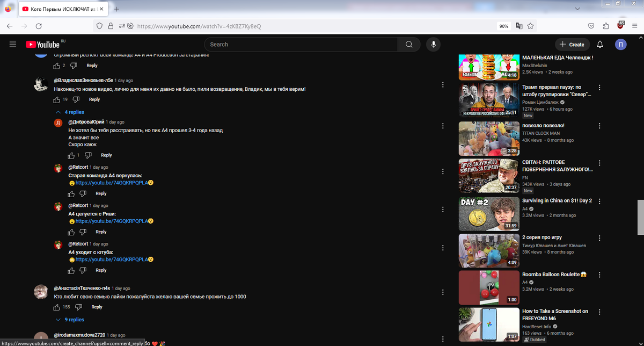Open the Firefox application menu

coord(634,26)
